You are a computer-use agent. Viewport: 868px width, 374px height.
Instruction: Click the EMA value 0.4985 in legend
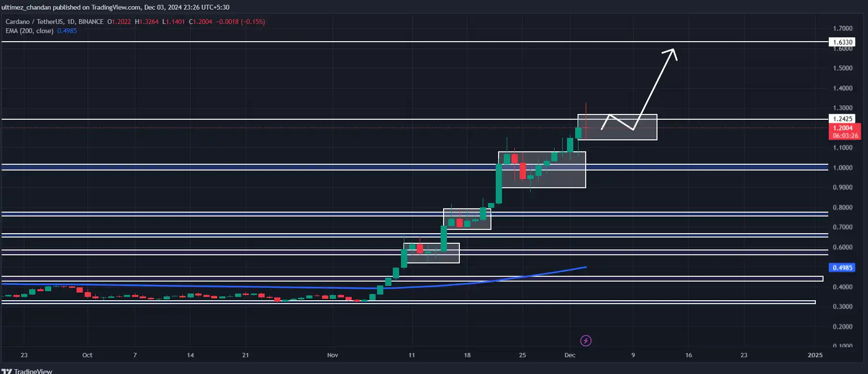(67, 31)
